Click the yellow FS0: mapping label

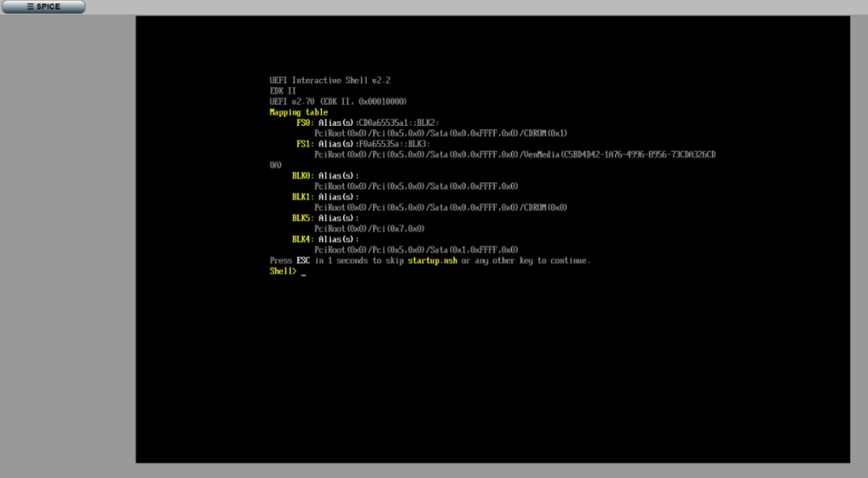pos(304,122)
